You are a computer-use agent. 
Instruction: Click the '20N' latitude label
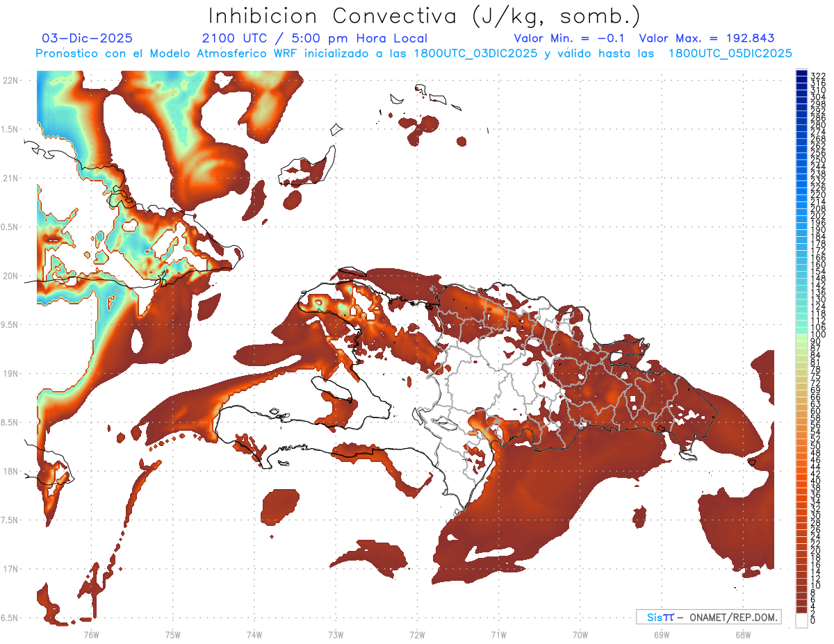coord(12,276)
